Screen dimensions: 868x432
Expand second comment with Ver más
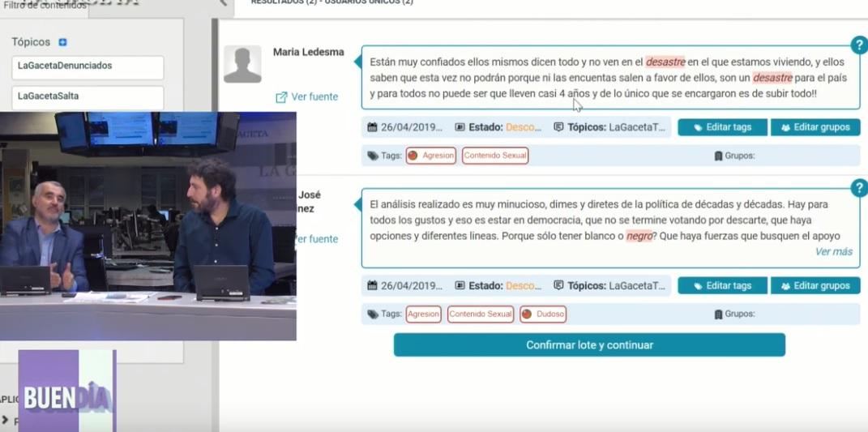pyautogui.click(x=833, y=252)
